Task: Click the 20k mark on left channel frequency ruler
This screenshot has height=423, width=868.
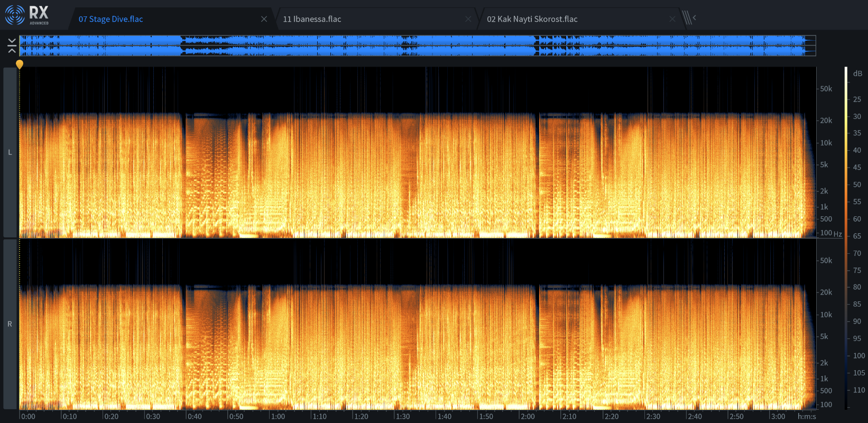Action: 826,121
